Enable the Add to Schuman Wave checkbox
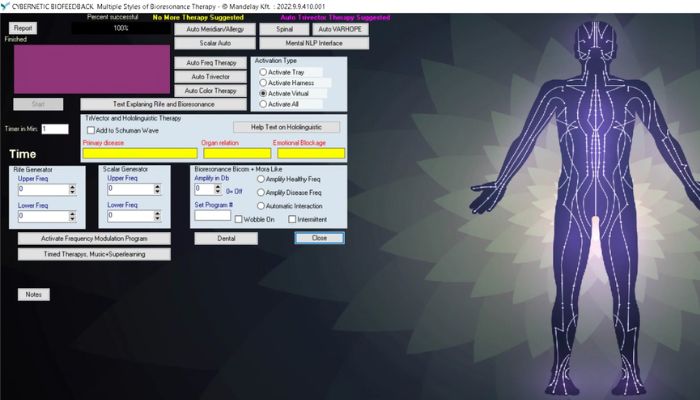 (91, 130)
